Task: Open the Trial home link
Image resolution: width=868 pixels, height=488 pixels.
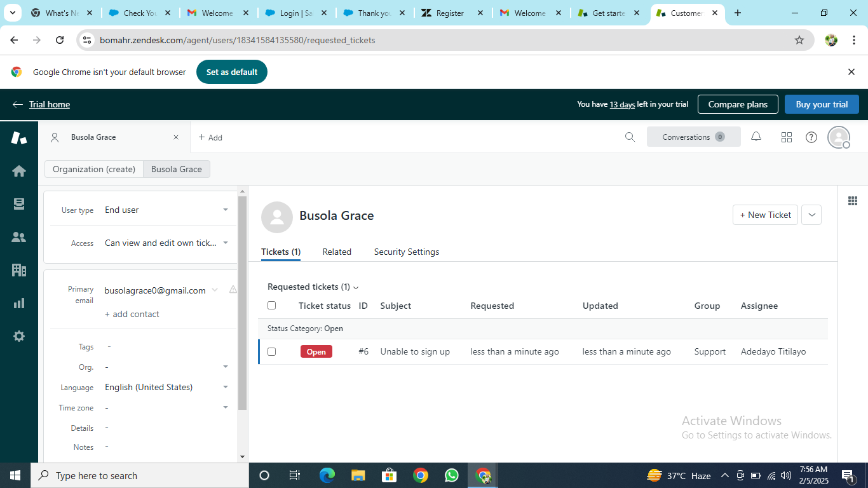Action: click(50, 104)
